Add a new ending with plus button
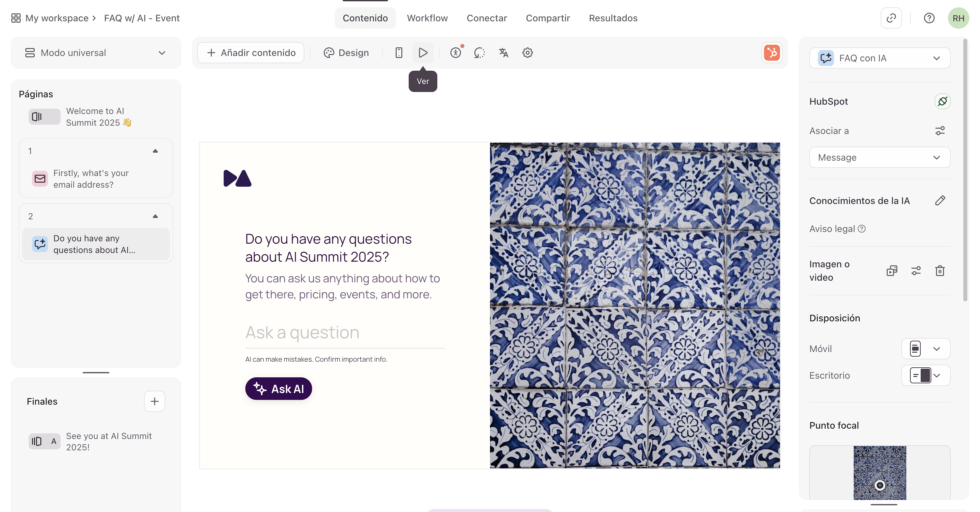Screen dimensions: 980x512 (x=154, y=401)
